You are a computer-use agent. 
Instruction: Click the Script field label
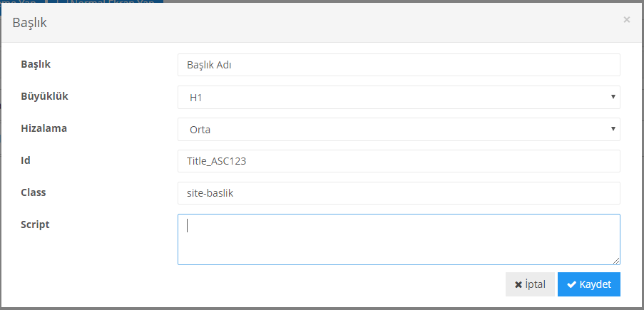click(x=35, y=224)
